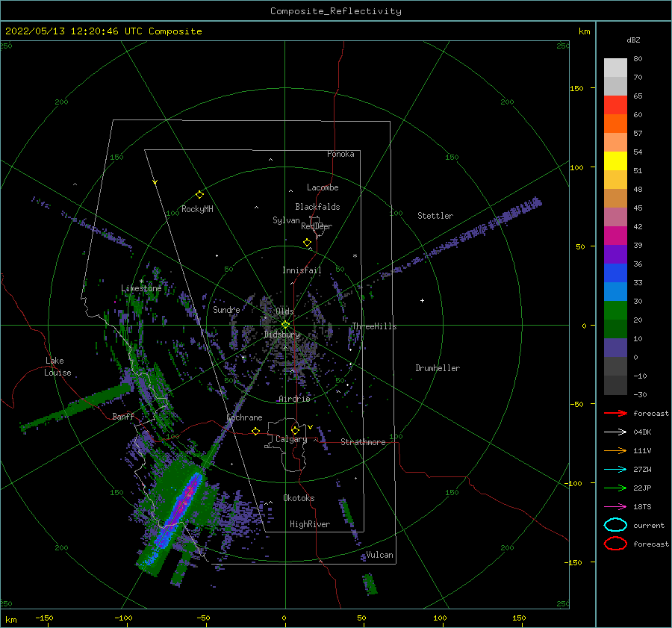
Task: Click the green 30 dBZ color swatch
Action: coord(615,310)
